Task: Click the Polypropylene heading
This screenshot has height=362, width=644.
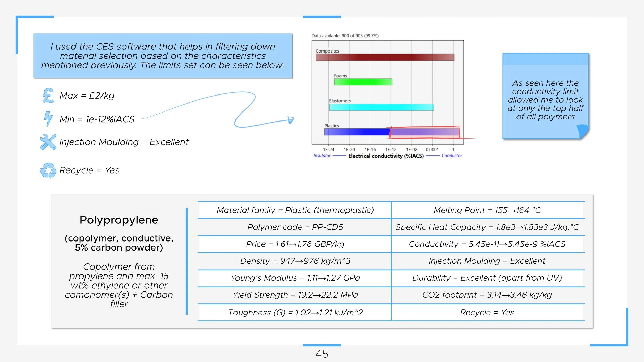Action: tap(119, 220)
